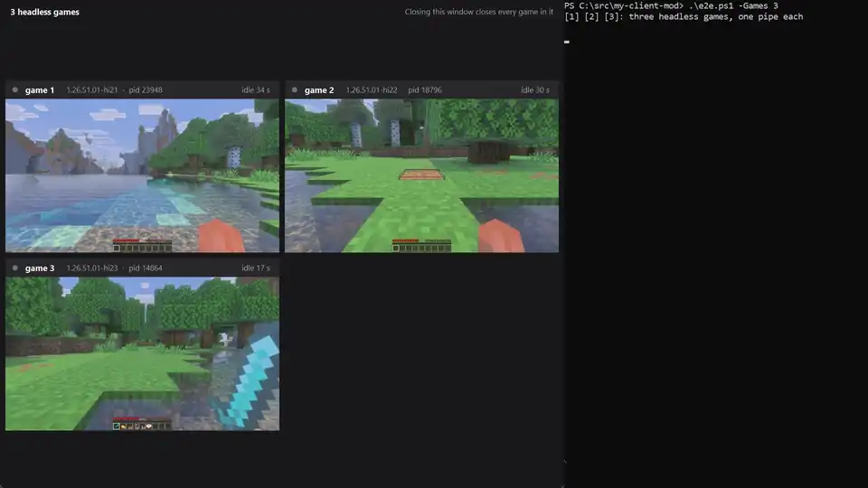
Task: Click the diamond sword in game 3
Action: (250, 381)
